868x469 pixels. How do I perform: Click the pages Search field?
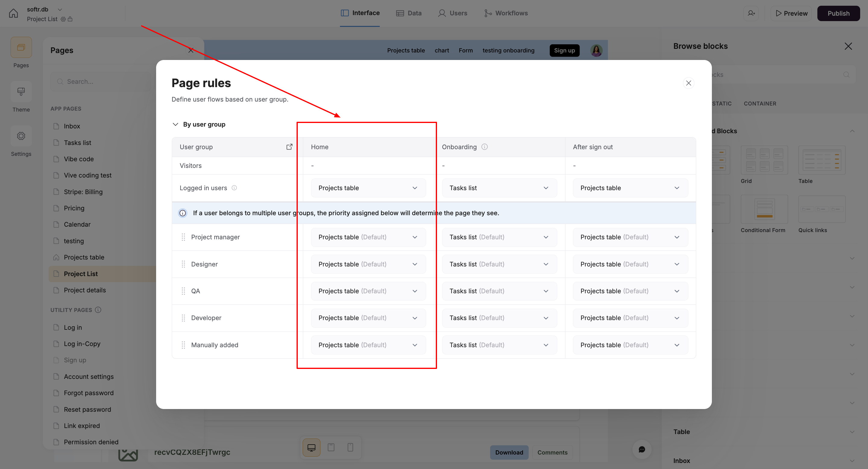tap(101, 82)
